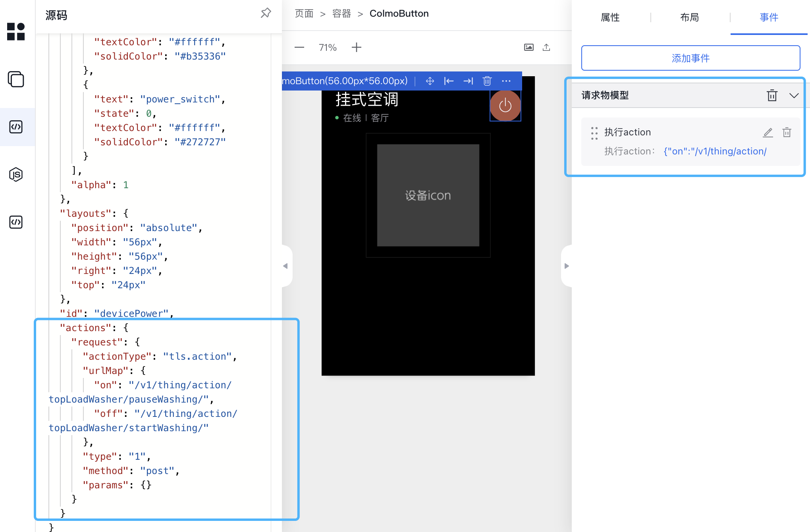Viewport: 810px width, 532px height.
Task: Select the 设备icon placeholder on canvas
Action: coord(428,195)
